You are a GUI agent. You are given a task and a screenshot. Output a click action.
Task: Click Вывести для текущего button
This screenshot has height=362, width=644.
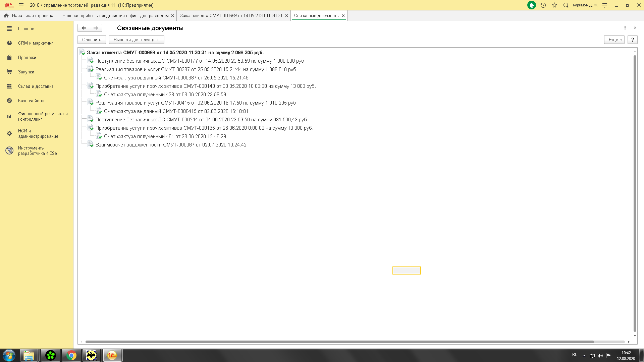coord(137,40)
